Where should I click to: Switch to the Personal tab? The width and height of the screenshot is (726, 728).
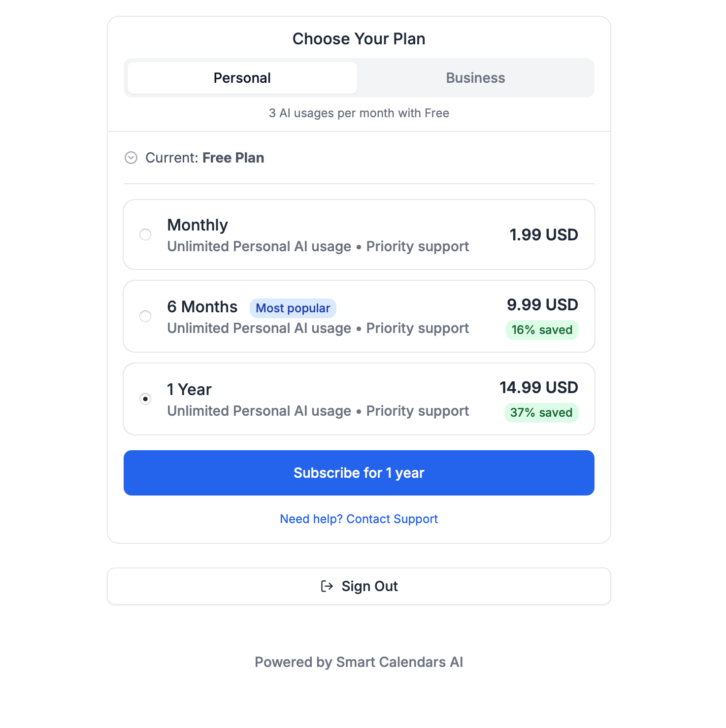click(242, 78)
